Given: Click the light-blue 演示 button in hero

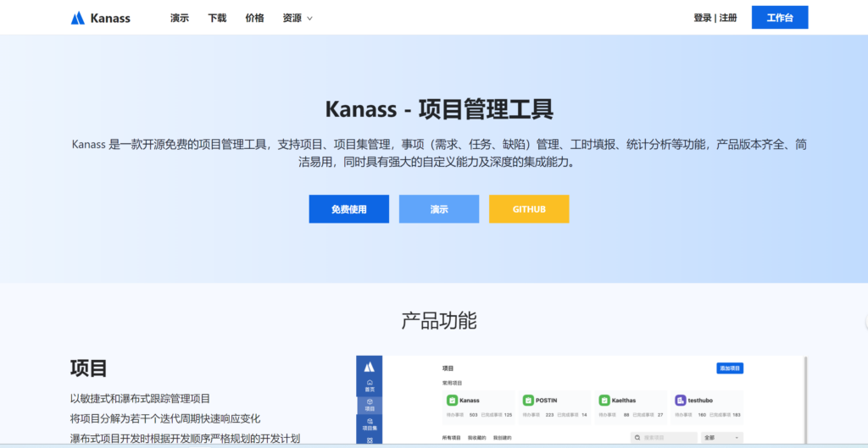Looking at the screenshot, I should pyautogui.click(x=439, y=209).
